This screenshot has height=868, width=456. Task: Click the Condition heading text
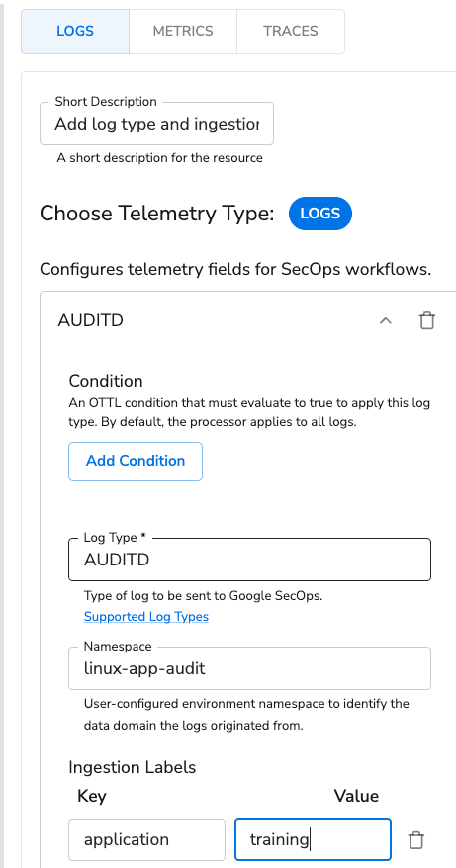pos(106,381)
